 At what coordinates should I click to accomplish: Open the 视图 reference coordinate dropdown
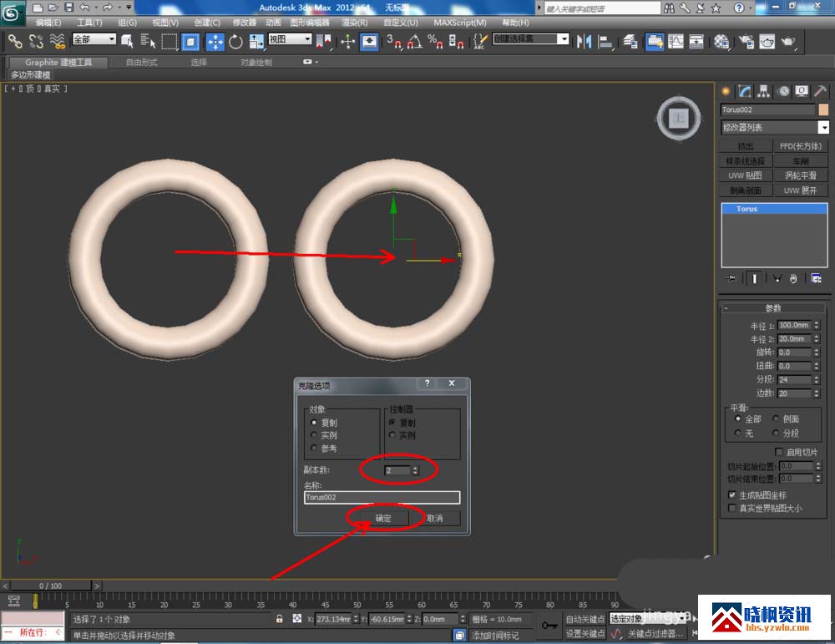[x=290, y=39]
